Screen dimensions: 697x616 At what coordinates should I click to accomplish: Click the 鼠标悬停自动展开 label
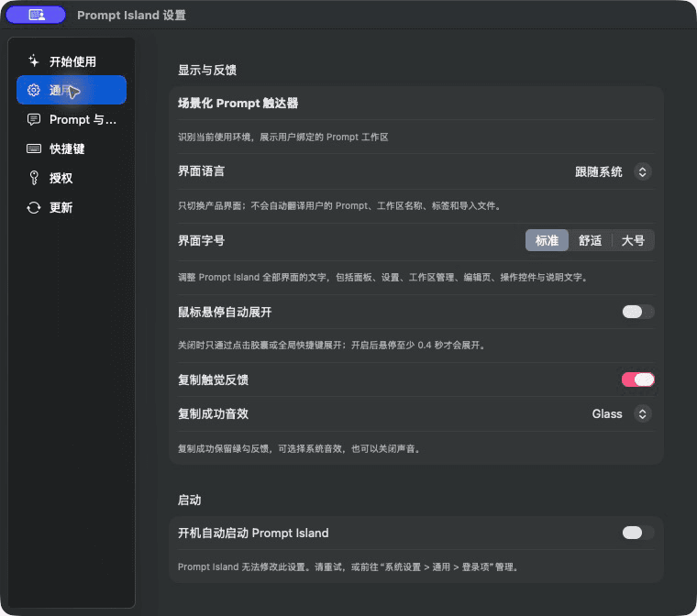tap(225, 312)
